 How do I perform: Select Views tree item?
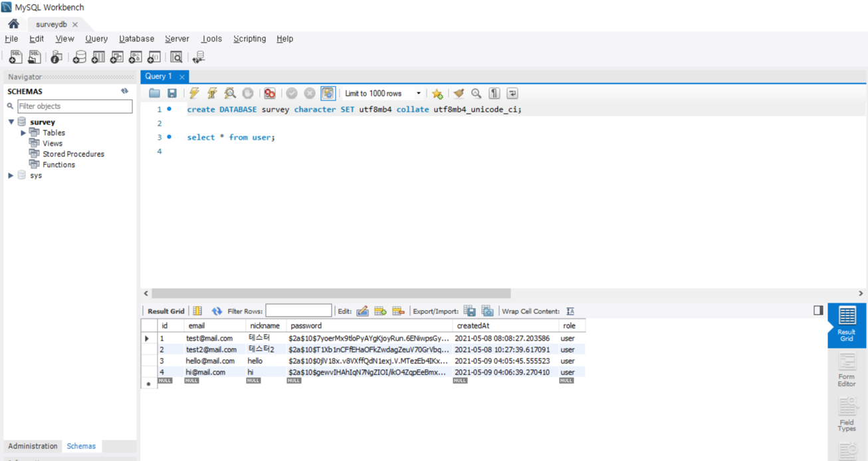click(53, 143)
